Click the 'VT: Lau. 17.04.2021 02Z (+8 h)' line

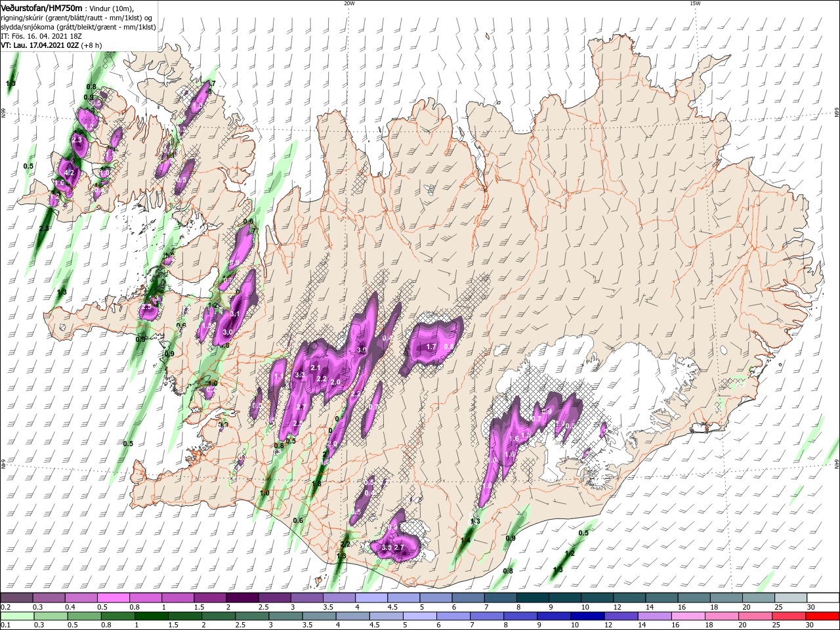click(51, 45)
